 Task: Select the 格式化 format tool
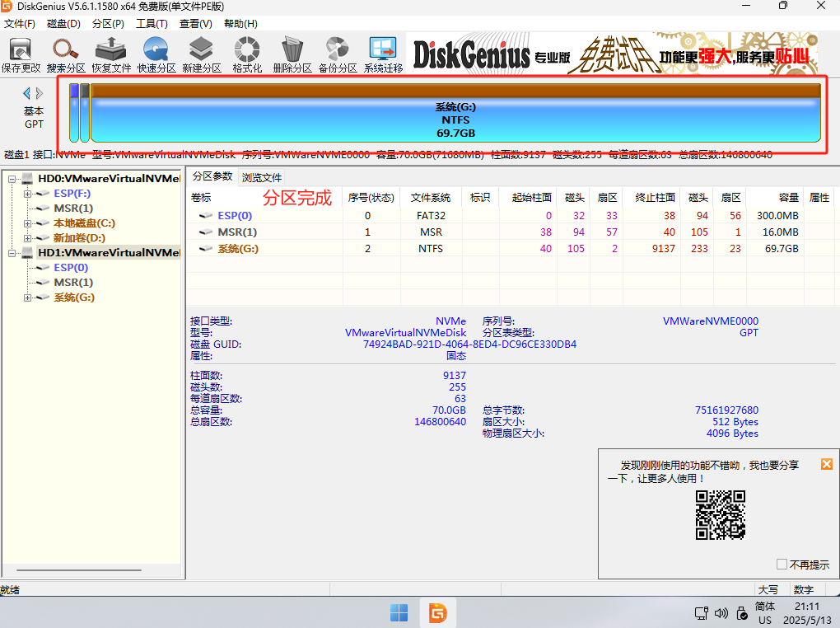coord(247,54)
